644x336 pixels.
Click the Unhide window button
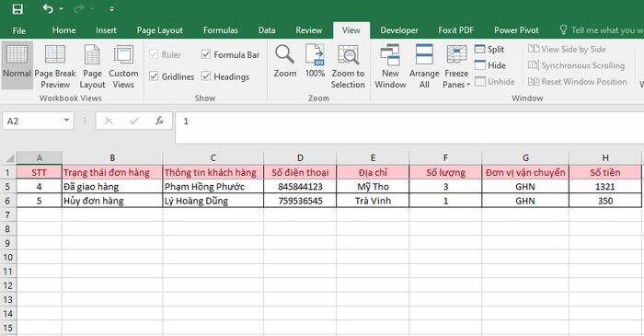click(x=495, y=82)
